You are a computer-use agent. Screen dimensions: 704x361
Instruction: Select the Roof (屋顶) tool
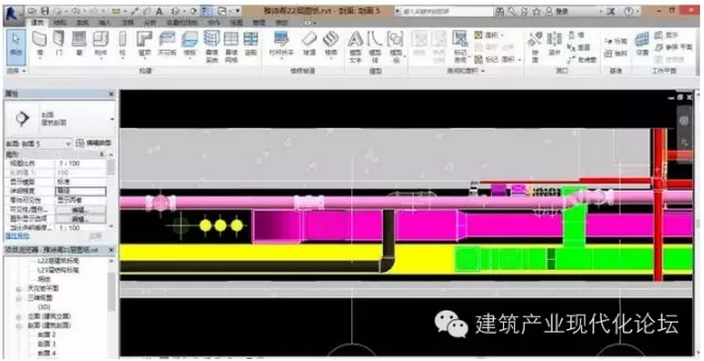(x=145, y=44)
